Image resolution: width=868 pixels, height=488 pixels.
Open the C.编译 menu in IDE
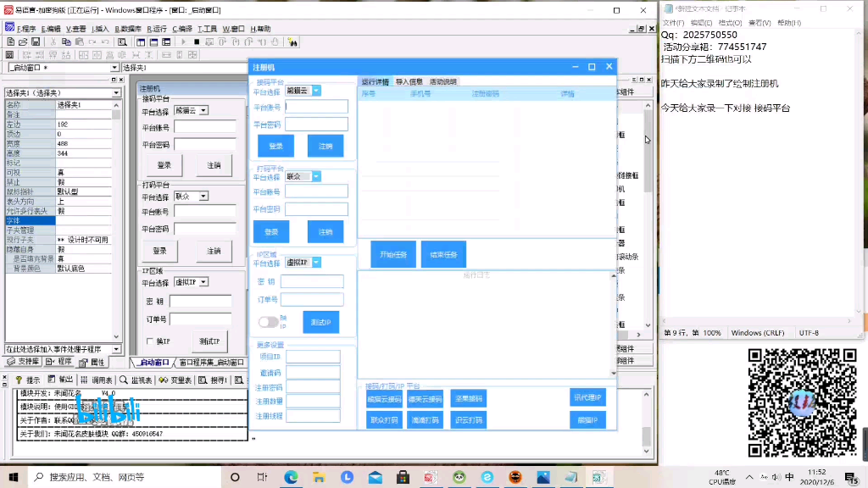182,29
